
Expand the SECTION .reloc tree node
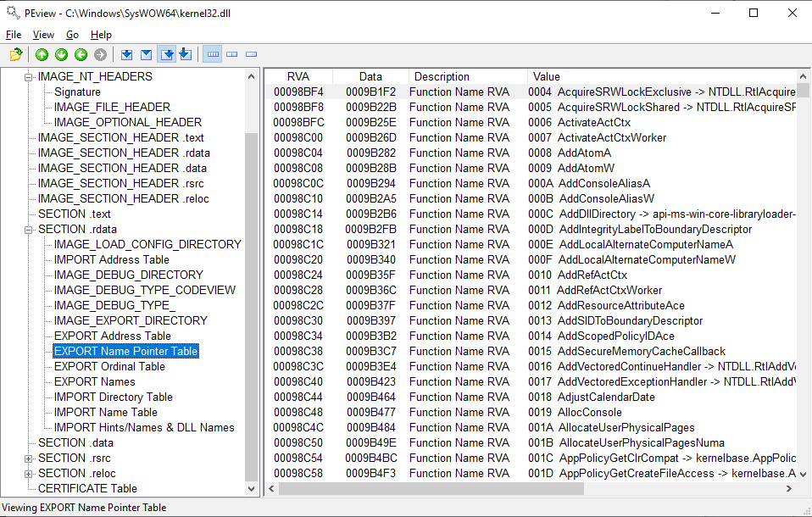point(29,474)
